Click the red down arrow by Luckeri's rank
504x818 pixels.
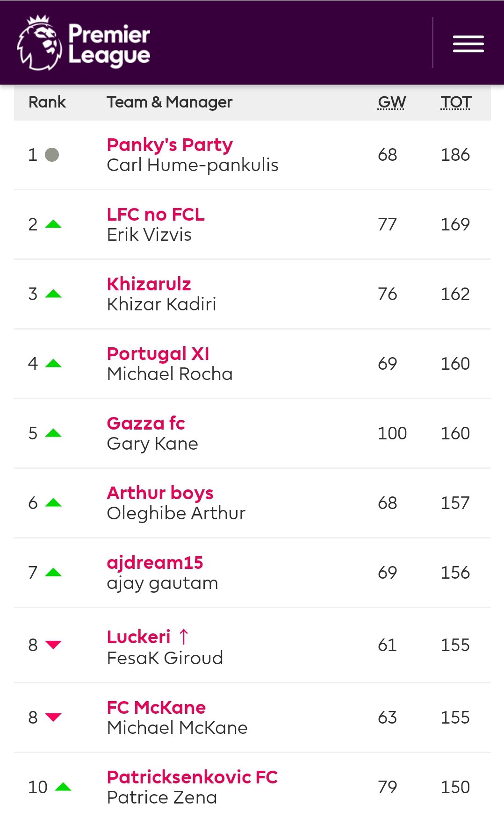[53, 645]
